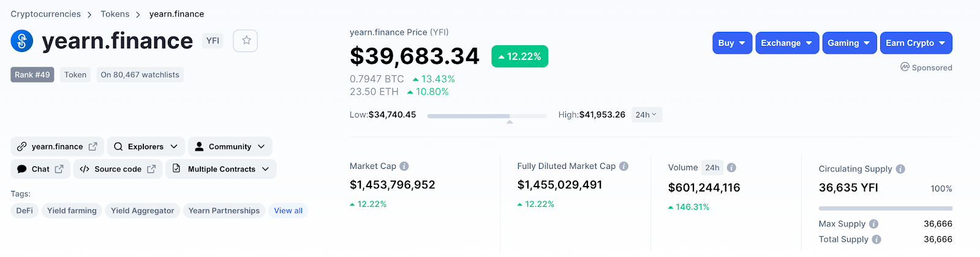Click the Fully Diluted Market Cap info icon
980x257 pixels.
pyautogui.click(x=624, y=166)
